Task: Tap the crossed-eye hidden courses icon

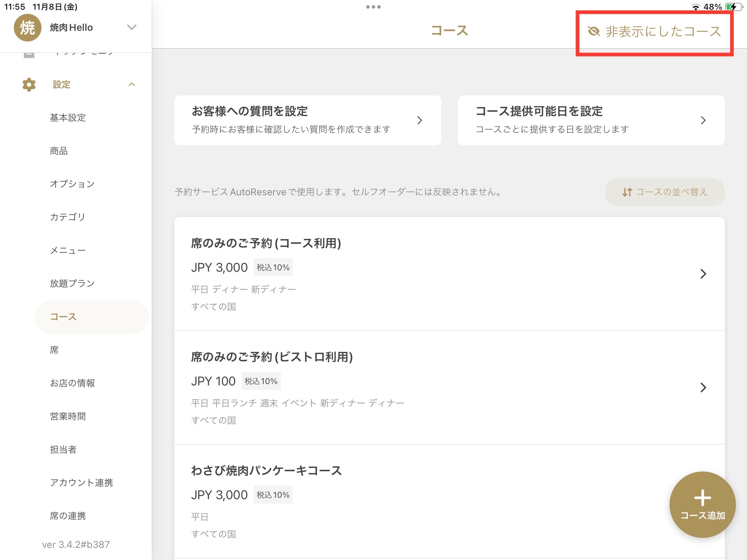Action: point(593,32)
